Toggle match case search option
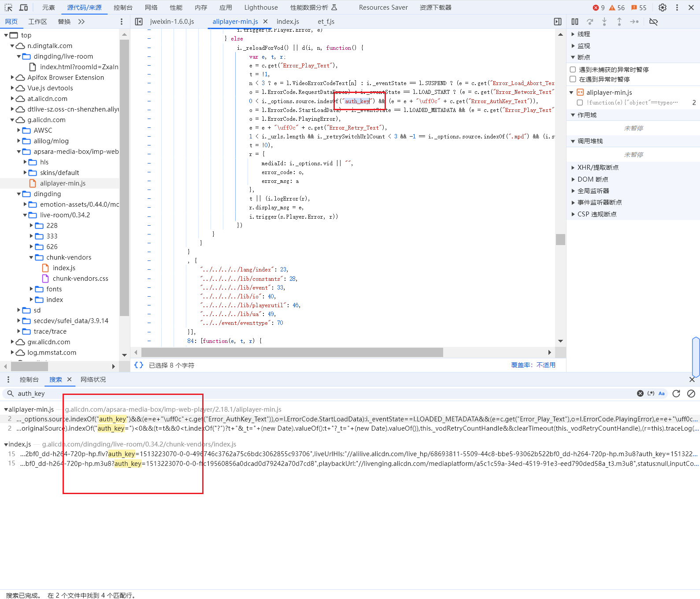Screen dimensions: 700x599 pos(661,394)
